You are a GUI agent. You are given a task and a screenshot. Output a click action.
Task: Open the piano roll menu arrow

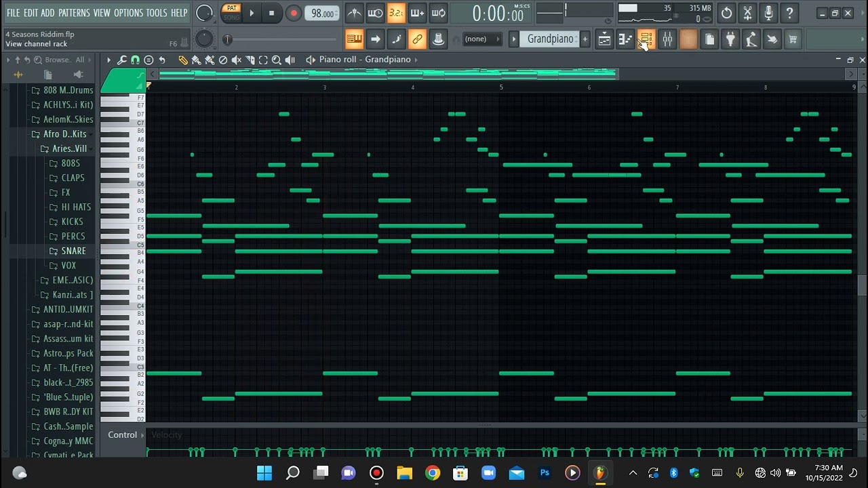point(108,60)
